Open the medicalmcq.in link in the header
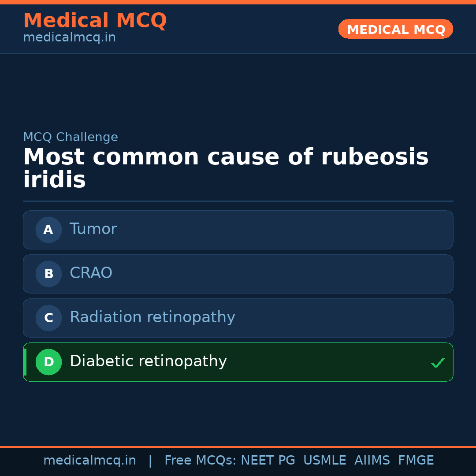 click(x=69, y=38)
